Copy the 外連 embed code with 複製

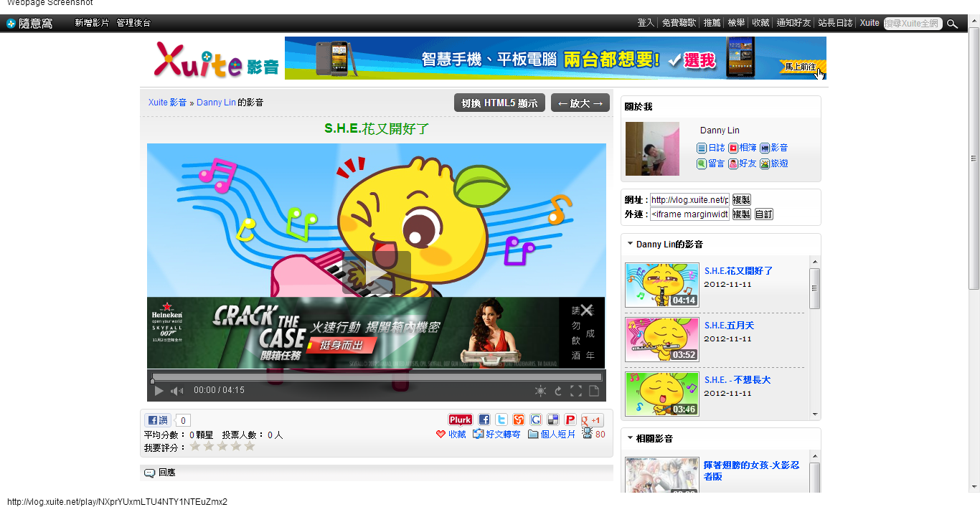(x=741, y=214)
